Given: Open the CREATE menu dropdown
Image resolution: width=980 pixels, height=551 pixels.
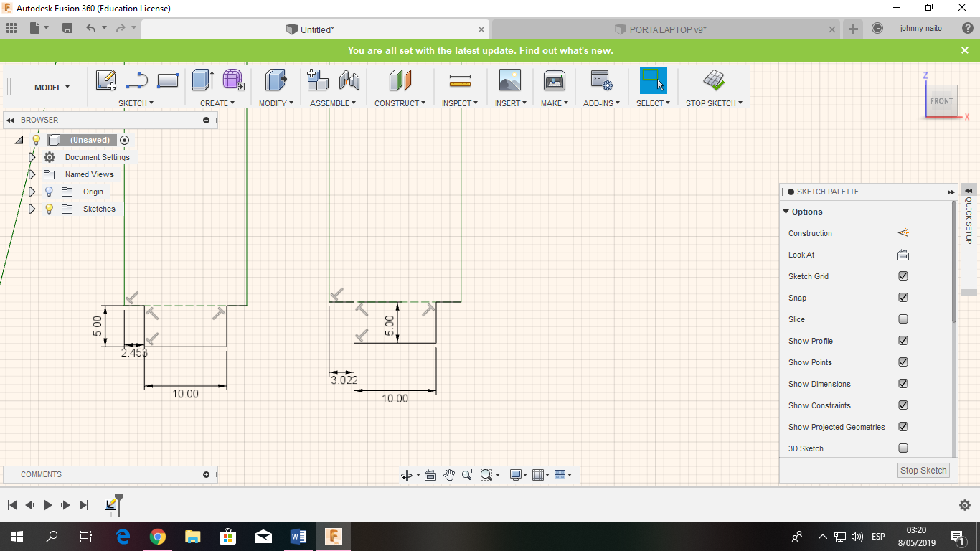Looking at the screenshot, I should tap(217, 103).
